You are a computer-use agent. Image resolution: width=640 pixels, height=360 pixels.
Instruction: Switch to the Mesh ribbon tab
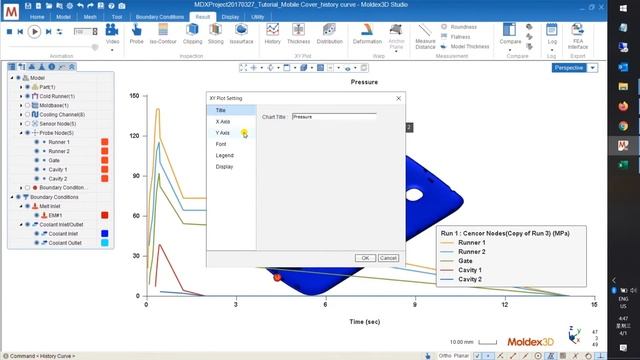tap(90, 17)
